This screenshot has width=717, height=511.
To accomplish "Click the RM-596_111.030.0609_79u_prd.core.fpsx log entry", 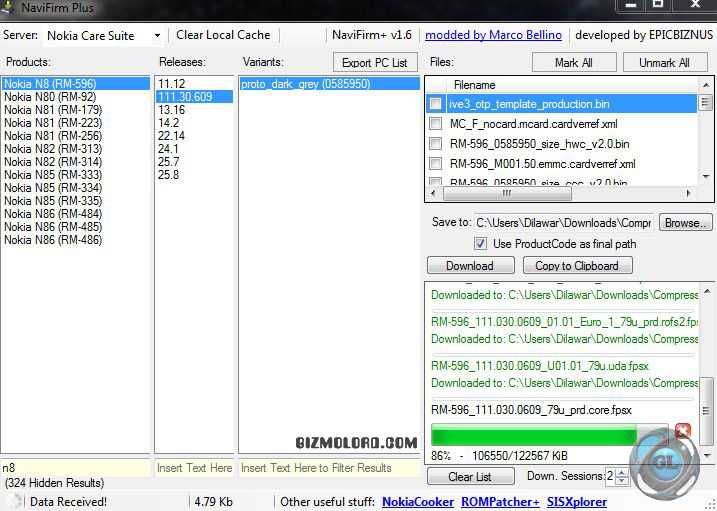I will point(531,410).
